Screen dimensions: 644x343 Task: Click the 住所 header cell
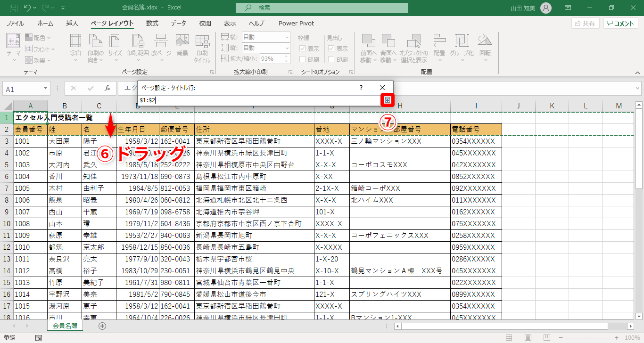(x=254, y=129)
